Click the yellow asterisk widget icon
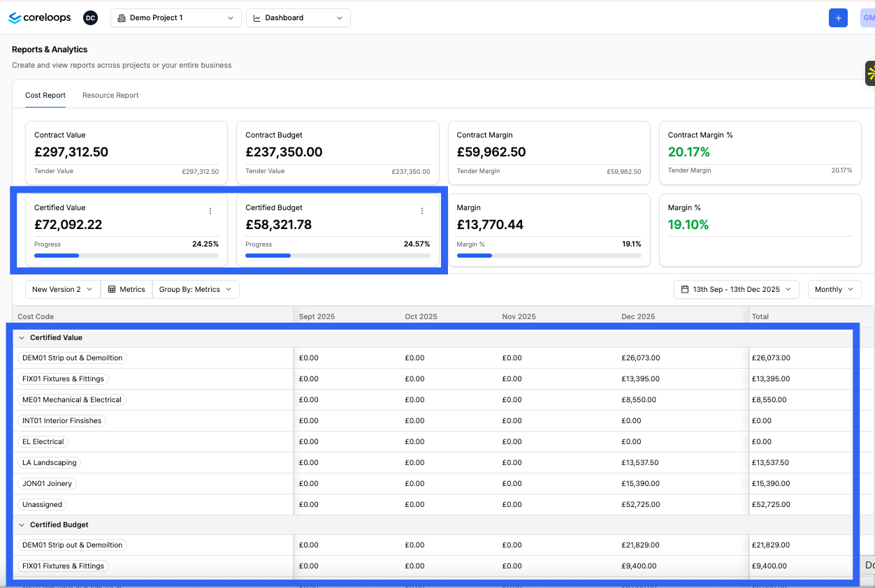The image size is (875, 588). 871,73
